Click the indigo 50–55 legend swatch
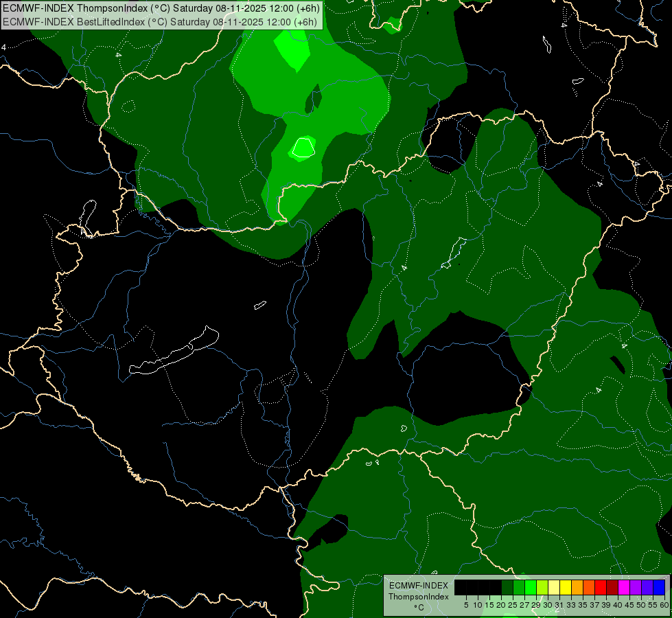 647,588
